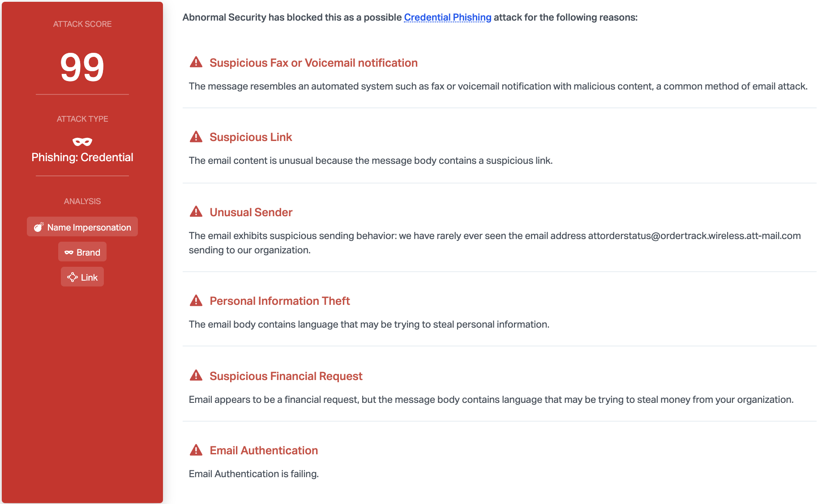Click warning icon next to Email Authentication
The height and width of the screenshot is (504, 839).
coord(196,450)
